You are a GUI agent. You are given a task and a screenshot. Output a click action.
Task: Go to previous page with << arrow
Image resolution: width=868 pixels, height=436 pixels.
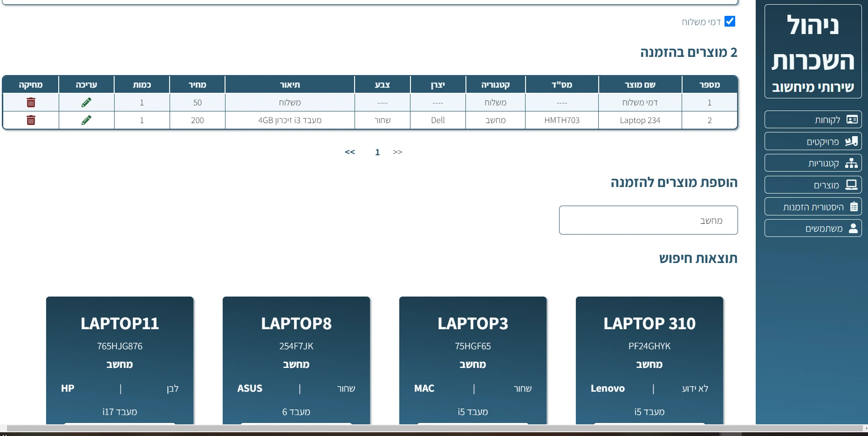350,152
